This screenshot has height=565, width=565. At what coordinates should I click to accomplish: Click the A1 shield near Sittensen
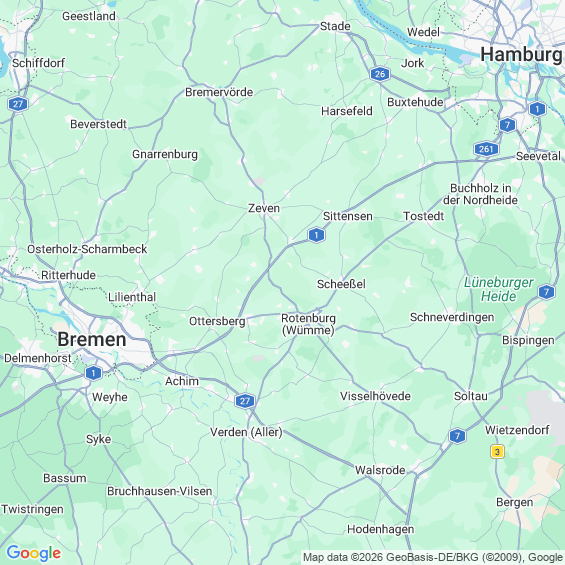(316, 235)
